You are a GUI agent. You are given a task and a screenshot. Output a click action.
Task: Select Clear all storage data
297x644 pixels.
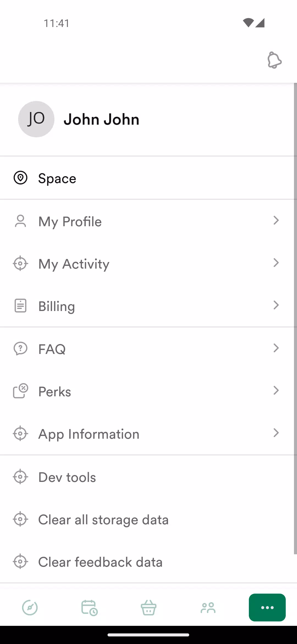(103, 520)
